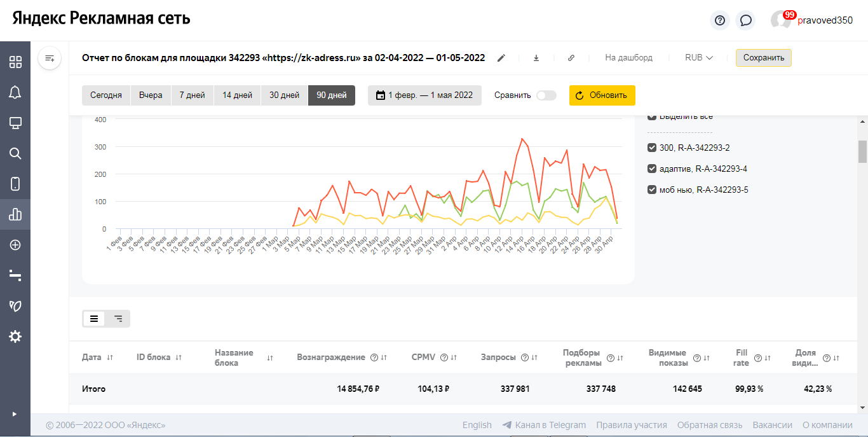
Task: Open the settings gear in sidebar
Action: 15,336
